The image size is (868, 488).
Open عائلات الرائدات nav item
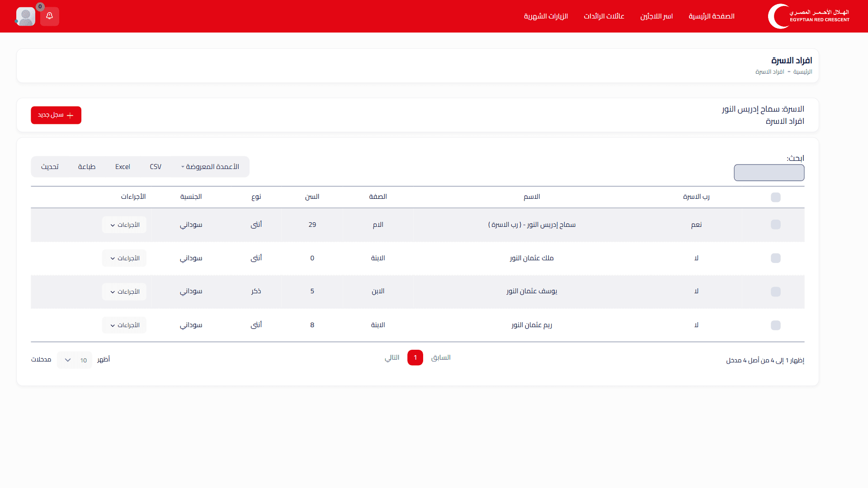click(604, 16)
